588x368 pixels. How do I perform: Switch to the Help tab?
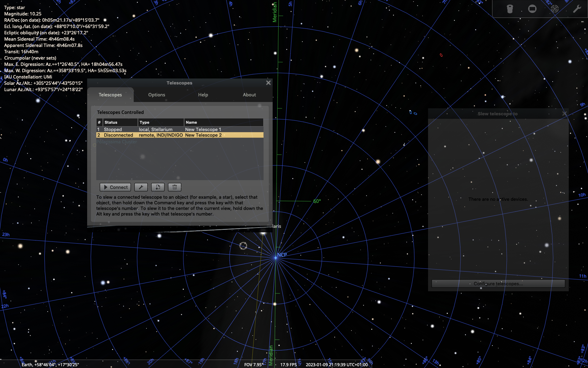(203, 95)
